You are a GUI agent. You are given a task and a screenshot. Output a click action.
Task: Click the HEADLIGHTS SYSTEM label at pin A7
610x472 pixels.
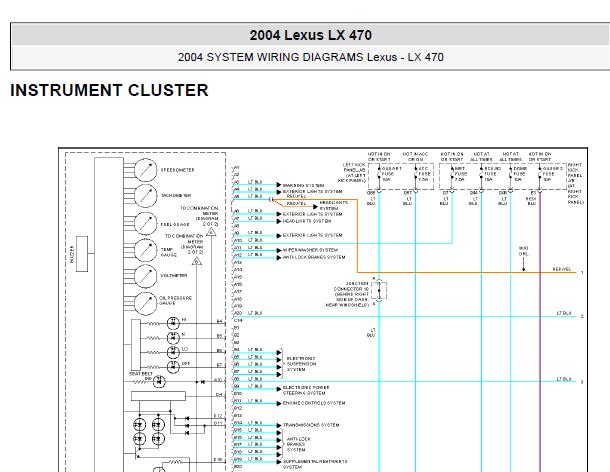(x=307, y=221)
